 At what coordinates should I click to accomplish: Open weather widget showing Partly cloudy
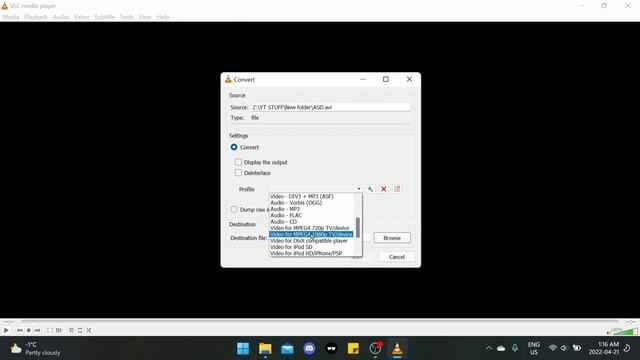35,349
